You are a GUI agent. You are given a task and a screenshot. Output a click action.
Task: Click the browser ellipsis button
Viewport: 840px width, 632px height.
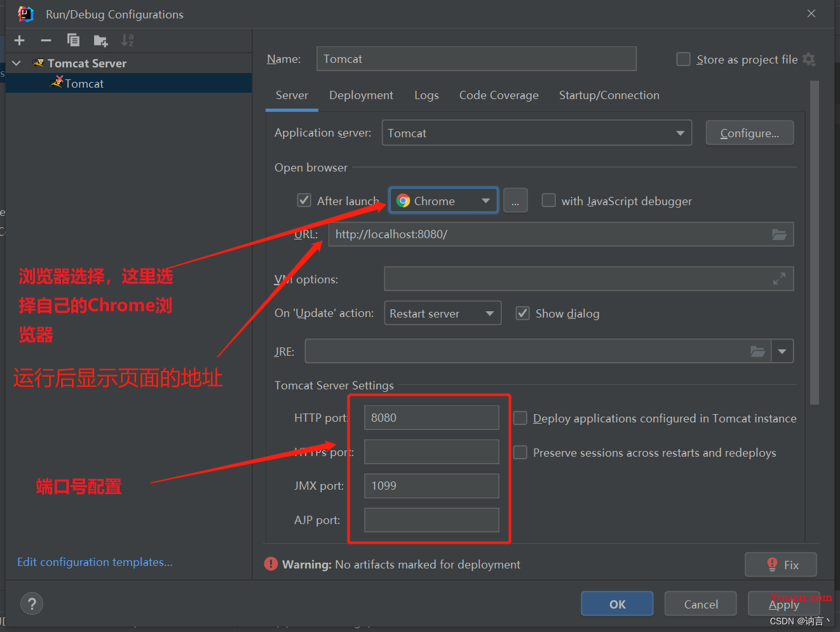tap(515, 201)
